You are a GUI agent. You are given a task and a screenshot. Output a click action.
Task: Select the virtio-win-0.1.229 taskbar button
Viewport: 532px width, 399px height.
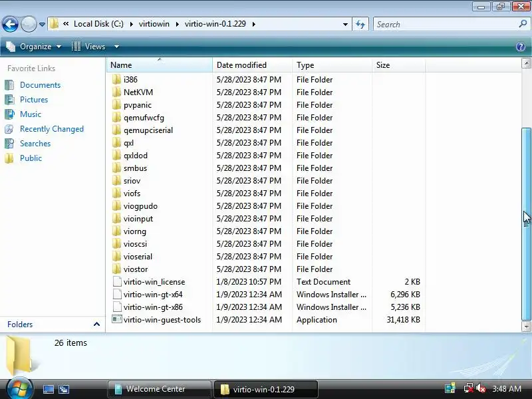(266, 389)
